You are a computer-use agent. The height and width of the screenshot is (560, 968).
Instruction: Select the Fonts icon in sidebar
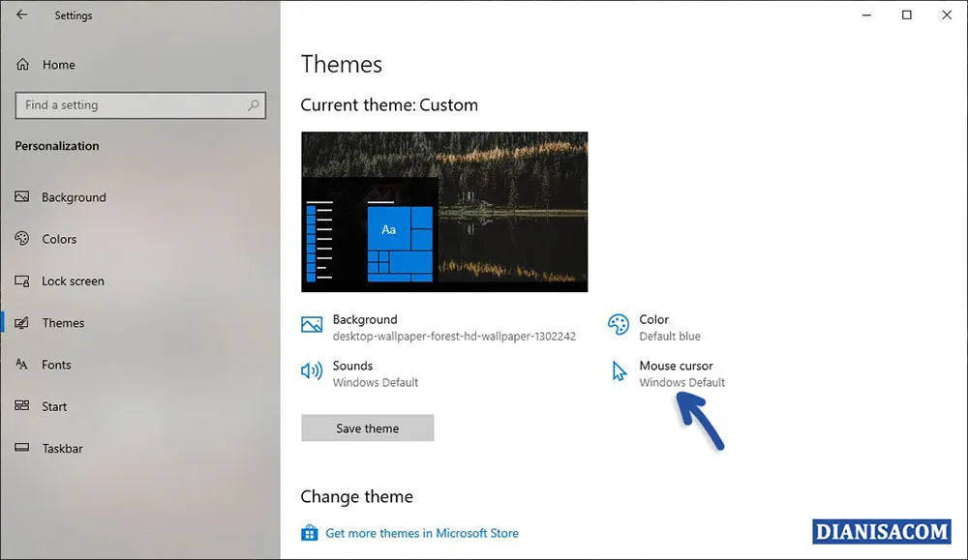pos(22,365)
